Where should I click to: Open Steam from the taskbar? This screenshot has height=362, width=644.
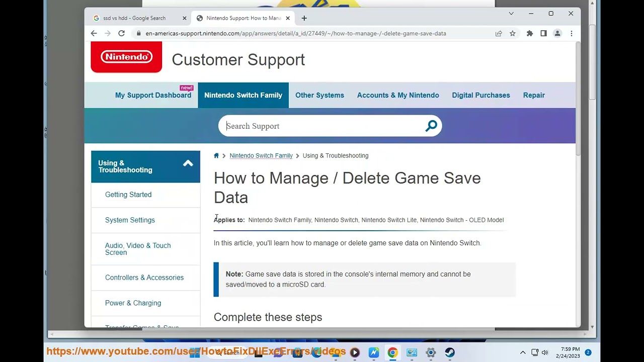[450, 352]
